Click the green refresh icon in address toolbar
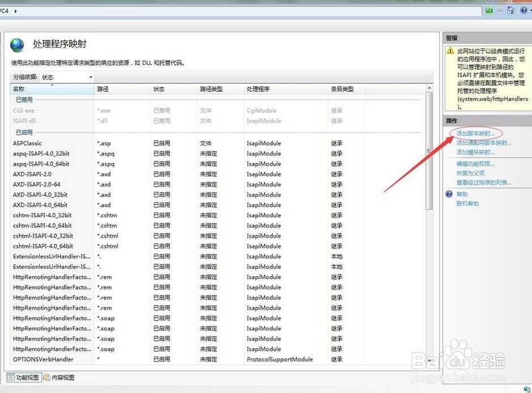The height and width of the screenshot is (393, 532). [x=489, y=11]
